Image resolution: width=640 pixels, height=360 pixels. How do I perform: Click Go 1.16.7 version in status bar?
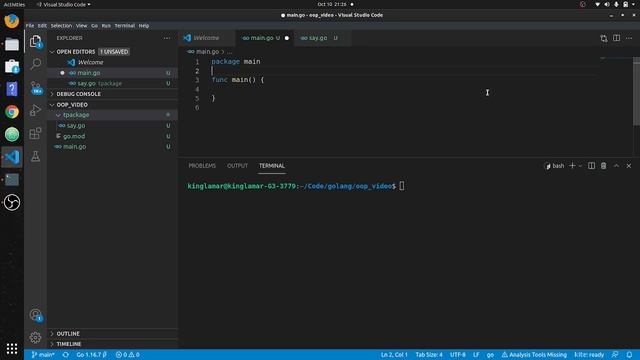tap(92, 355)
